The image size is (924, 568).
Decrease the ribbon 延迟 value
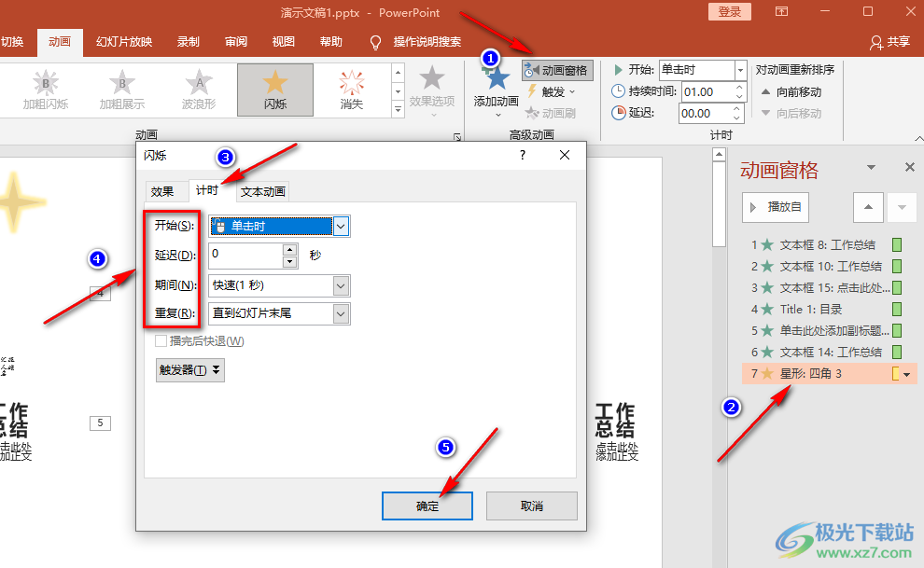pyautogui.click(x=737, y=118)
